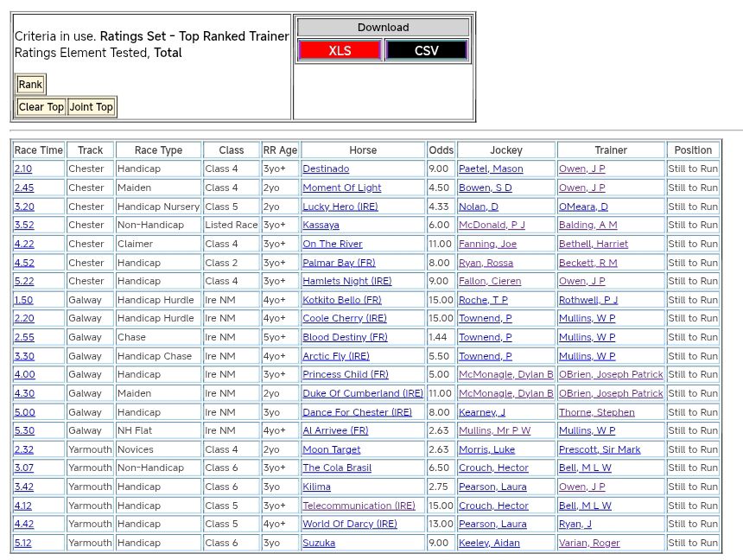The height and width of the screenshot is (560, 743).
Task: Open horse Kotkito Bello (FR) link
Action: [x=341, y=300]
